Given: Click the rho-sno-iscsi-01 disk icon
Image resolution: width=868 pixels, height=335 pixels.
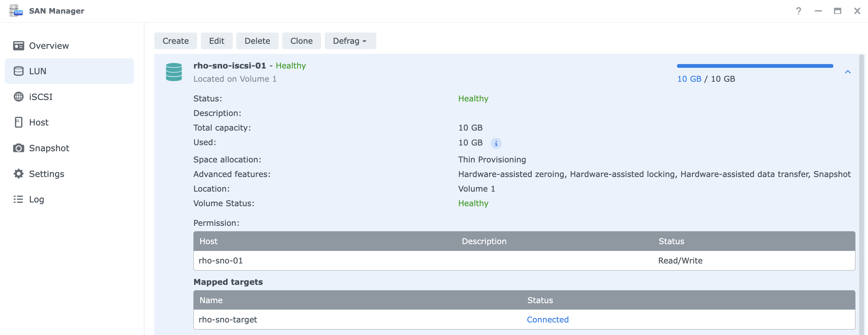Looking at the screenshot, I should pos(174,72).
